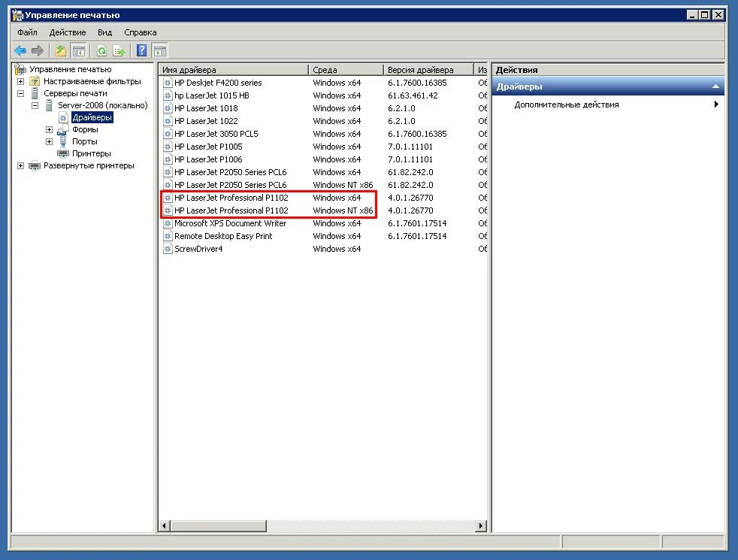738x560 pixels.
Task: Select HP LaserJet P2050 Series PCL6 Windows NT x86 row
Action: point(323,185)
